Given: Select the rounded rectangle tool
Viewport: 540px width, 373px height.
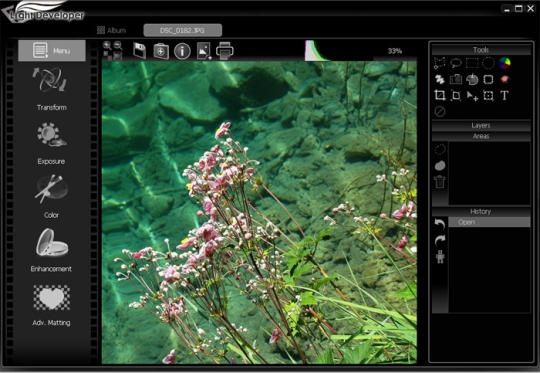Looking at the screenshot, I should (x=488, y=79).
